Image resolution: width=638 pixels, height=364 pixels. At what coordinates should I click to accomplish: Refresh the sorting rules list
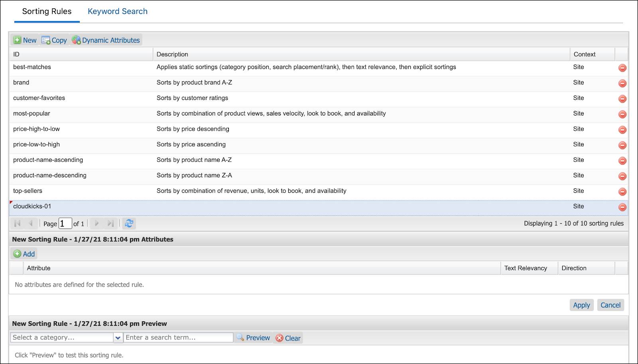[129, 223]
